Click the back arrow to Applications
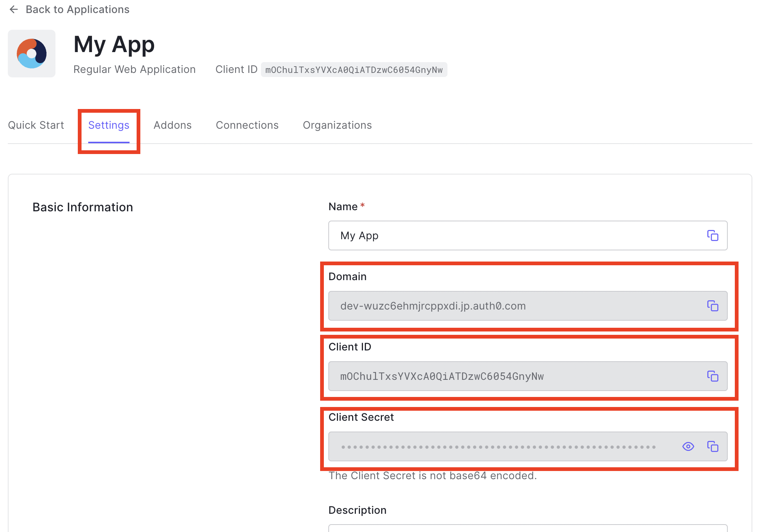This screenshot has height=532, width=778. click(x=13, y=9)
